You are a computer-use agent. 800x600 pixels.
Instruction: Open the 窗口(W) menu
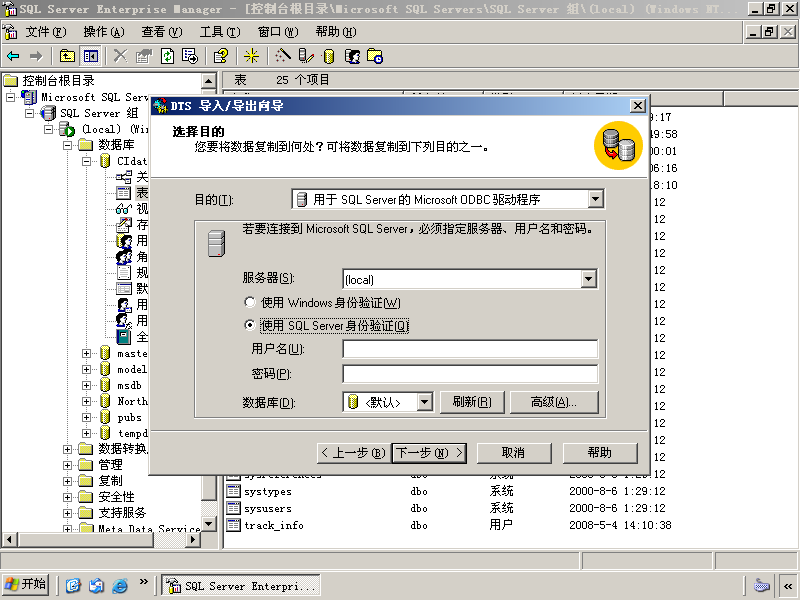click(x=278, y=32)
